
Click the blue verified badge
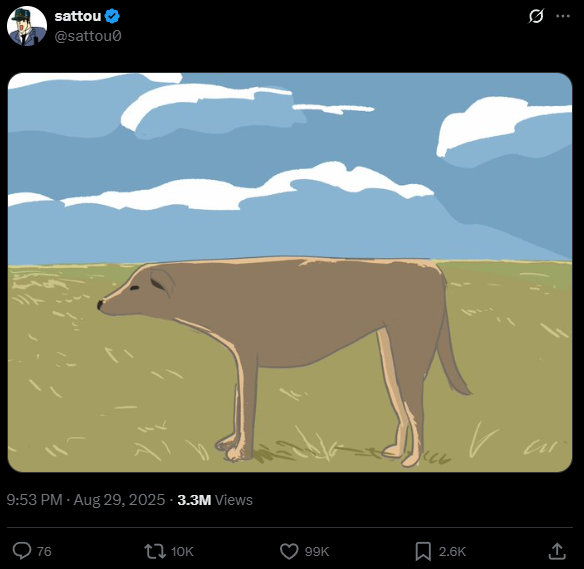(112, 16)
